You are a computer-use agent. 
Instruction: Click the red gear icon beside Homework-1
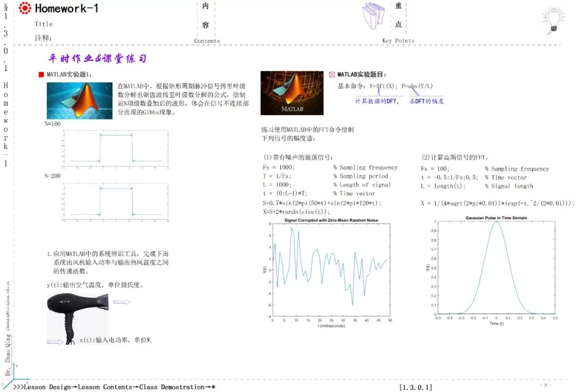25,7
